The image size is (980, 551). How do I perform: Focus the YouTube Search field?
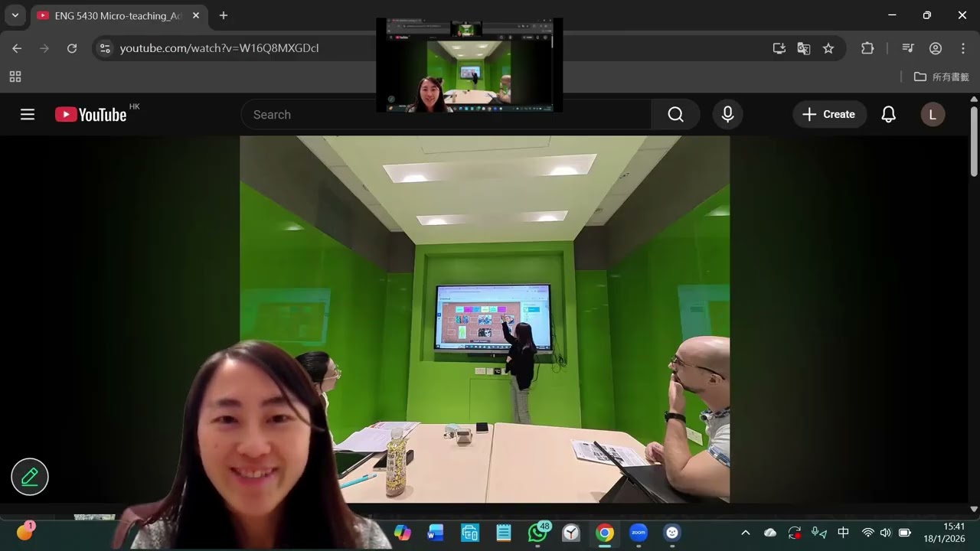(446, 115)
